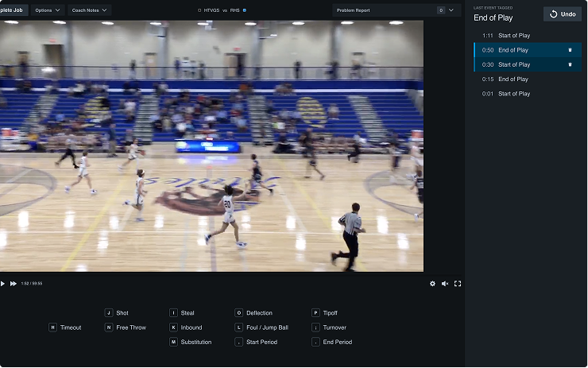The width and height of the screenshot is (588, 368).
Task: Tag a Deflection event
Action: pos(254,313)
